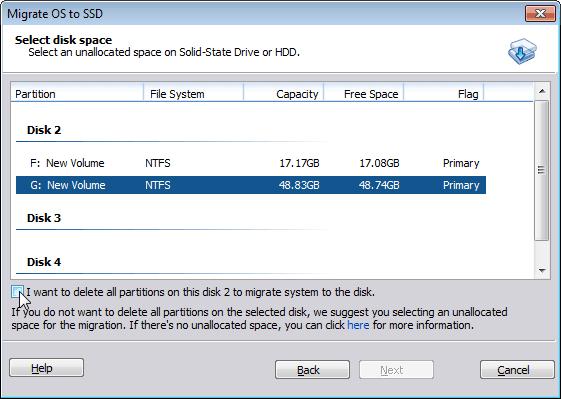This screenshot has height=399, width=561.
Task: Click the Primary flag on F: row
Action: (x=461, y=163)
